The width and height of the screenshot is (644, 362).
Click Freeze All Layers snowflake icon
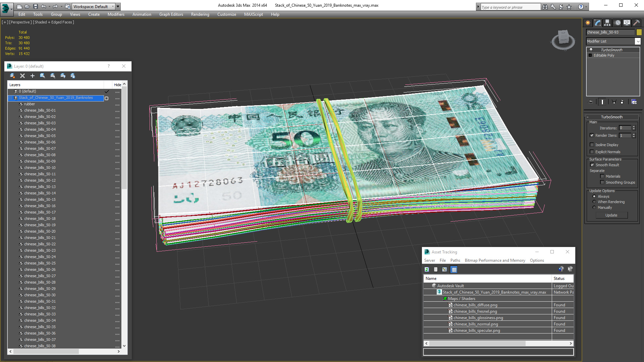(x=73, y=76)
